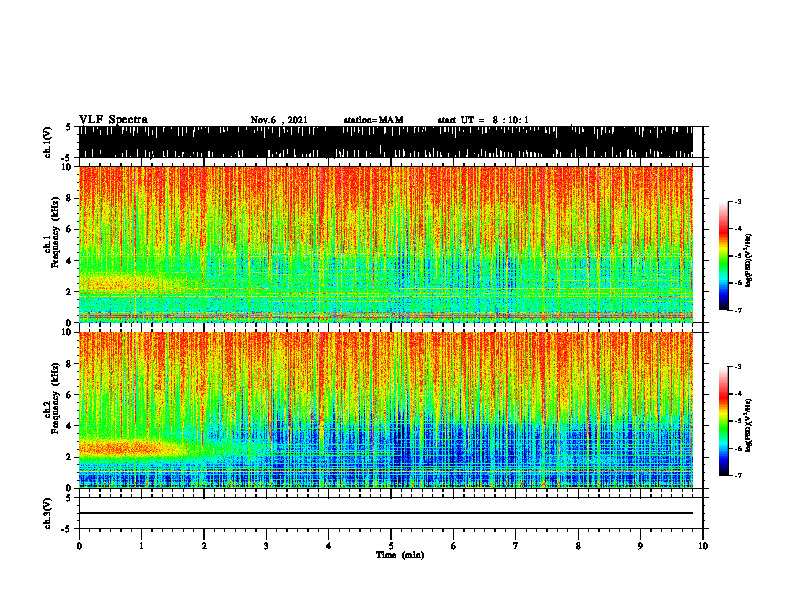The height and width of the screenshot is (612, 792).
Task: Click time axis tick label '0'
Action: pos(79,546)
